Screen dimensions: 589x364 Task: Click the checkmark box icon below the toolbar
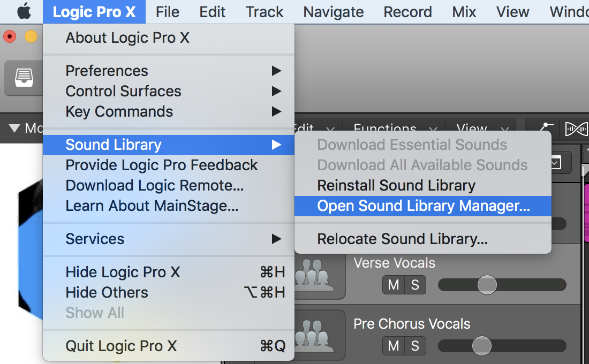555,162
